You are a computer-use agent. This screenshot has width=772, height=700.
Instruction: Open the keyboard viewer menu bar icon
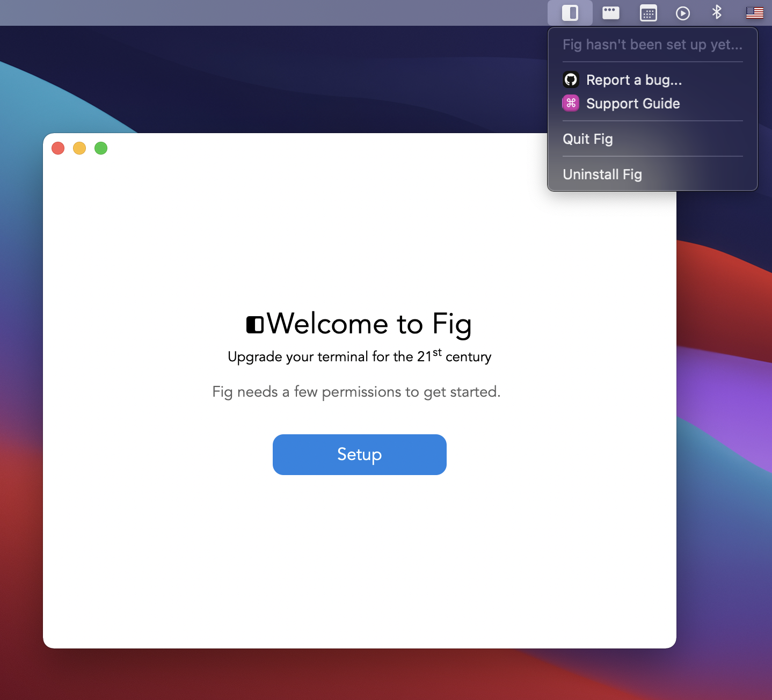[648, 13]
